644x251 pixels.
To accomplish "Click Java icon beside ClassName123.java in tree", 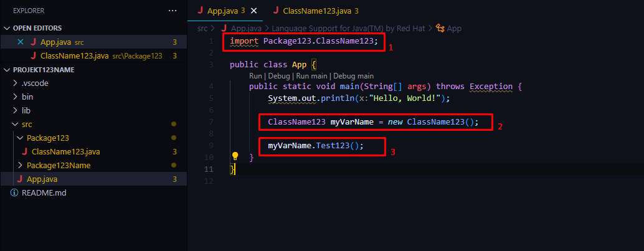I will point(24,151).
